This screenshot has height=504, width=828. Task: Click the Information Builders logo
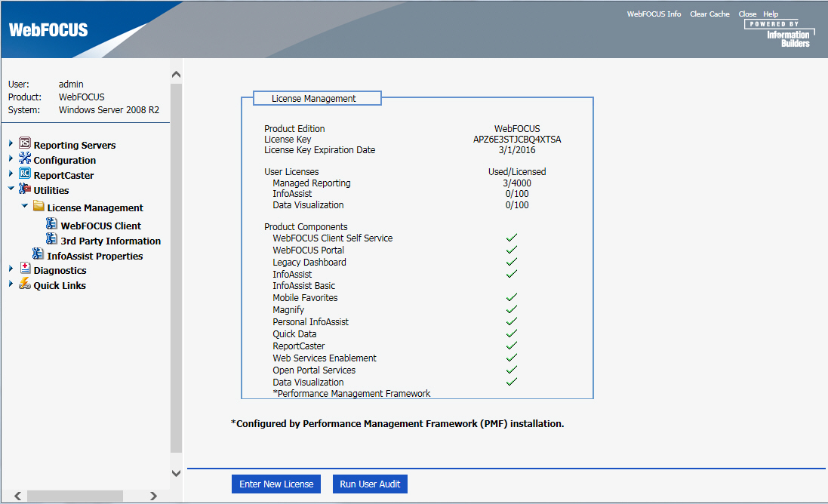780,34
